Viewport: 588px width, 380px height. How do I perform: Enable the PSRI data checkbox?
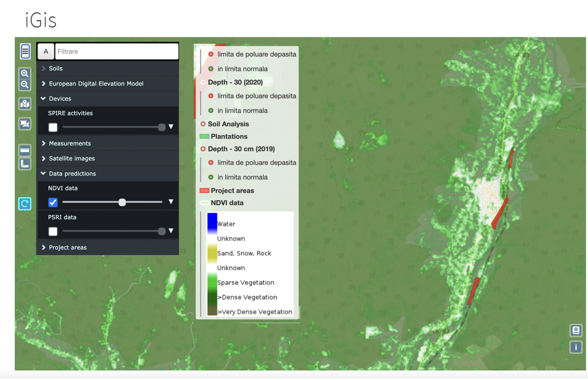[x=53, y=232]
